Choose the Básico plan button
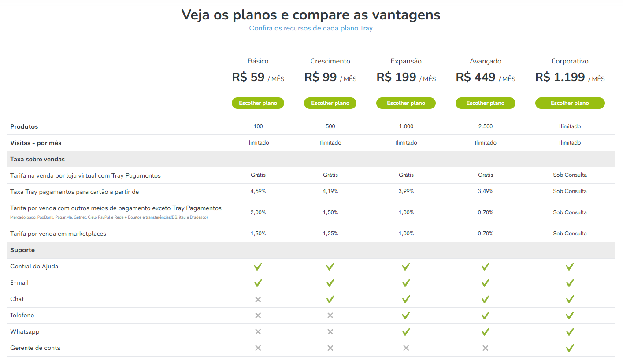Screen dimensions: 623x364 258,103
